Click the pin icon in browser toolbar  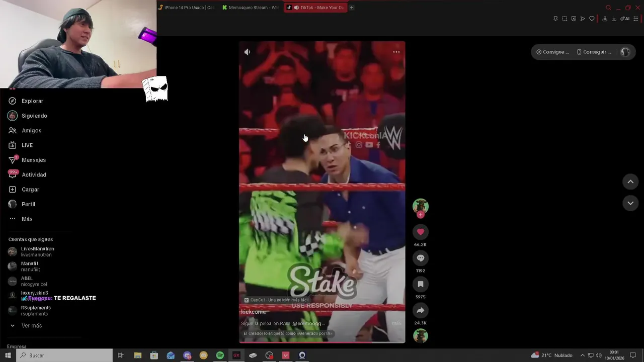click(x=555, y=19)
